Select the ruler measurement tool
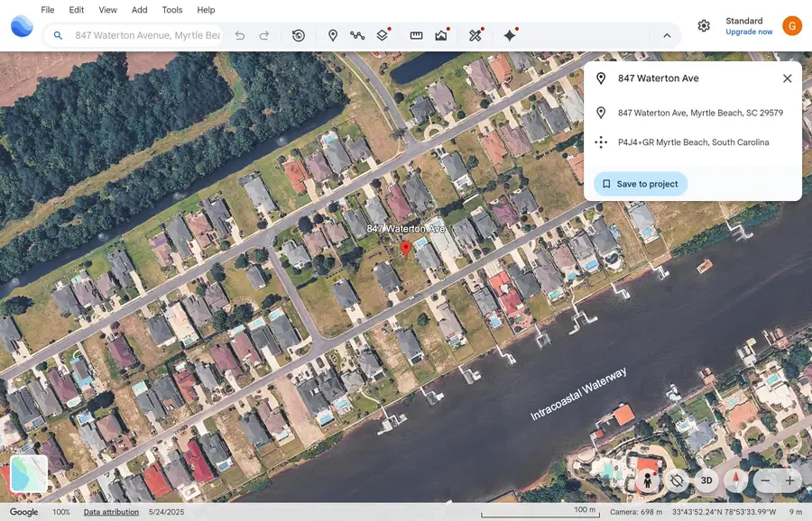This screenshot has height=521, width=812. click(x=415, y=35)
